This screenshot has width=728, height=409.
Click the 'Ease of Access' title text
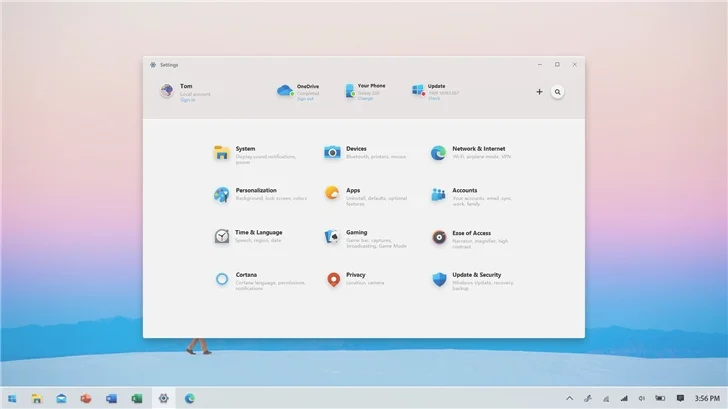(x=471, y=233)
